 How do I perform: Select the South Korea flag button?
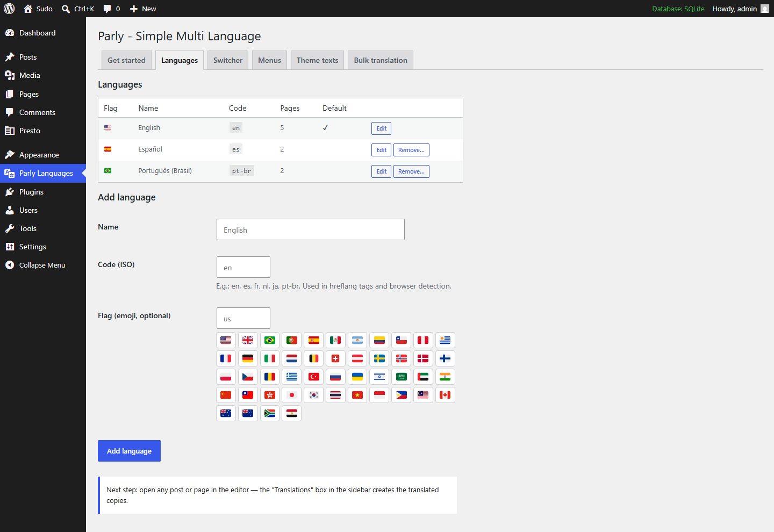(x=314, y=395)
